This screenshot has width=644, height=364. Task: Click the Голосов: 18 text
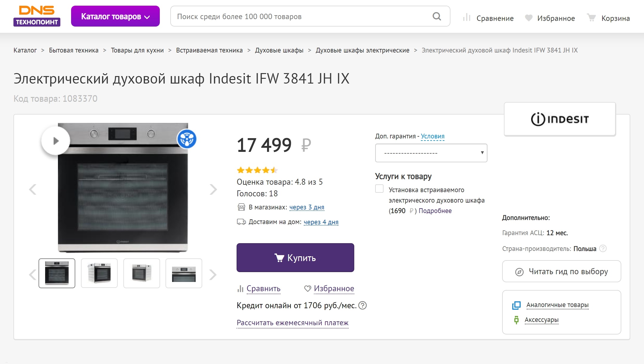(x=257, y=194)
